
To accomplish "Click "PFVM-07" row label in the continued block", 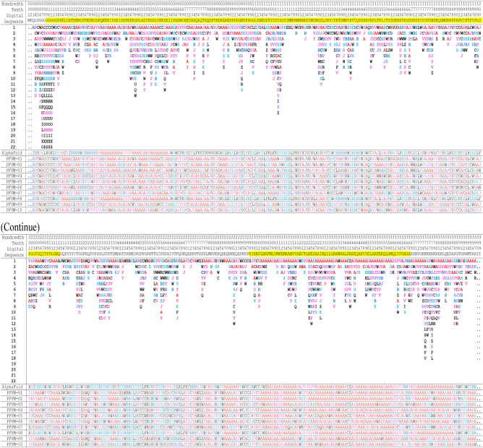I will (x=14, y=427).
